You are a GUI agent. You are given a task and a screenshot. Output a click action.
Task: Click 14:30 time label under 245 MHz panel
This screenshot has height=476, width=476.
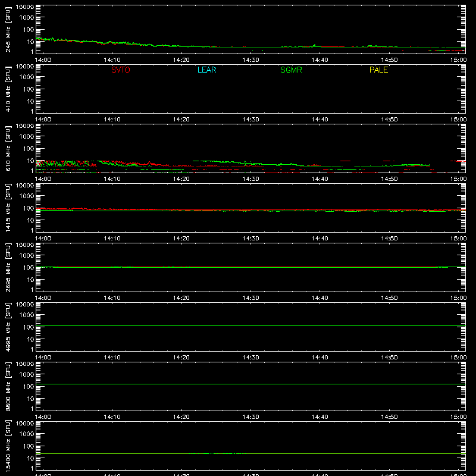click(250, 60)
